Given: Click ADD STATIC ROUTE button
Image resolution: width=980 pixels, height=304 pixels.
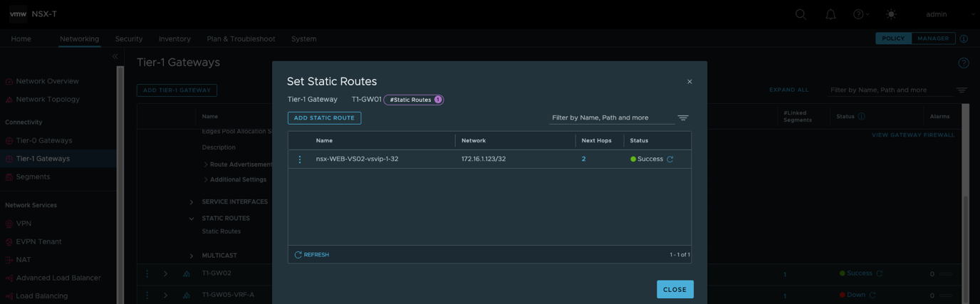Looking at the screenshot, I should 324,118.
